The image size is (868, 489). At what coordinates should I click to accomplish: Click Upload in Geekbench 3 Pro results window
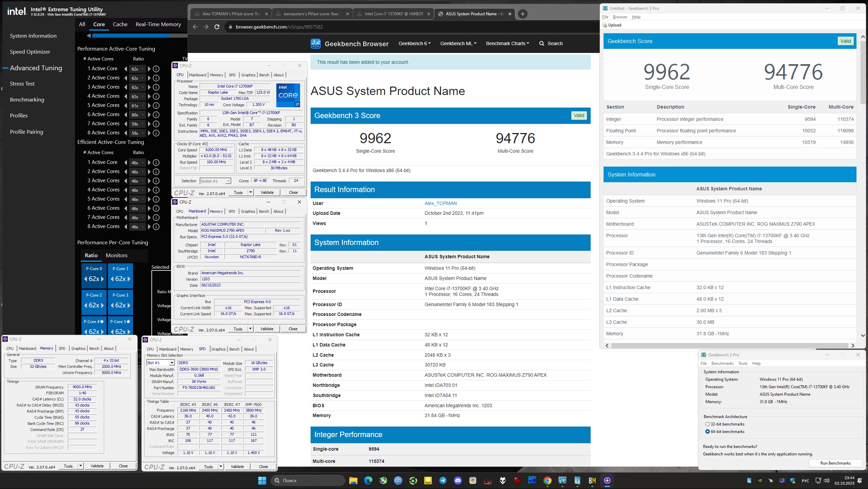(x=612, y=25)
